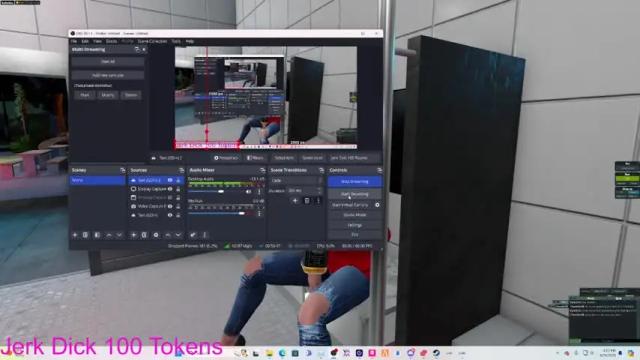Pop out the Scenes dock

pos(122,170)
